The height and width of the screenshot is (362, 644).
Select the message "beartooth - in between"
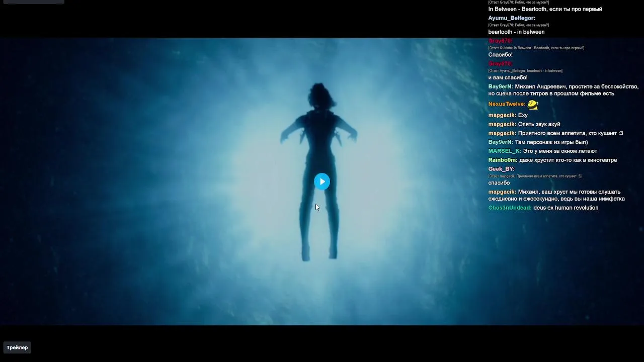click(516, 32)
